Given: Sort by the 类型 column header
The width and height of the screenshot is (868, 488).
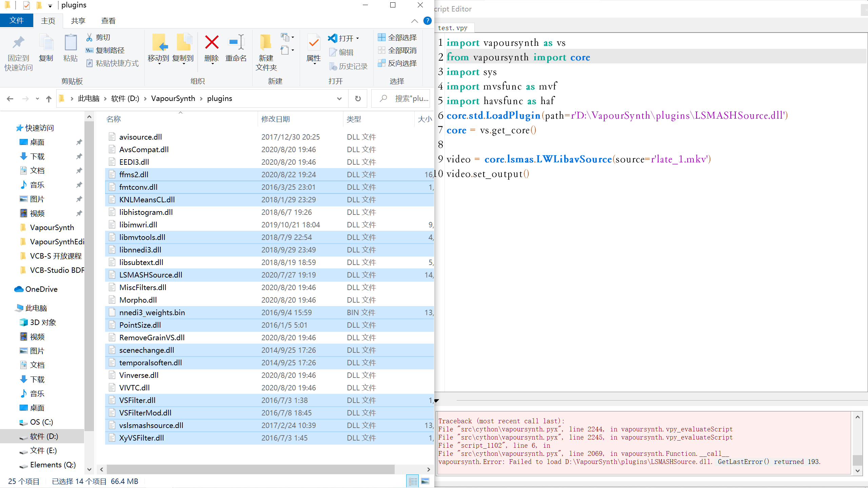Looking at the screenshot, I should point(354,119).
